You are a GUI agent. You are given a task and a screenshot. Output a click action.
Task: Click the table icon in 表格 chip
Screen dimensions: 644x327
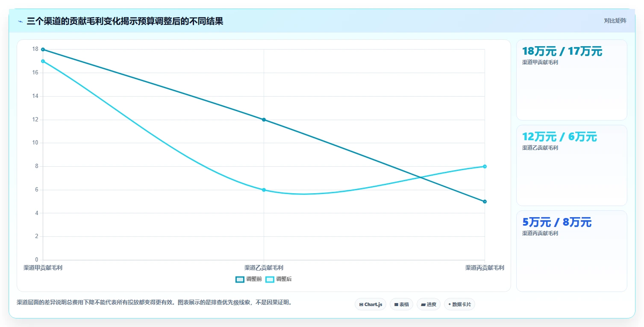pos(396,304)
